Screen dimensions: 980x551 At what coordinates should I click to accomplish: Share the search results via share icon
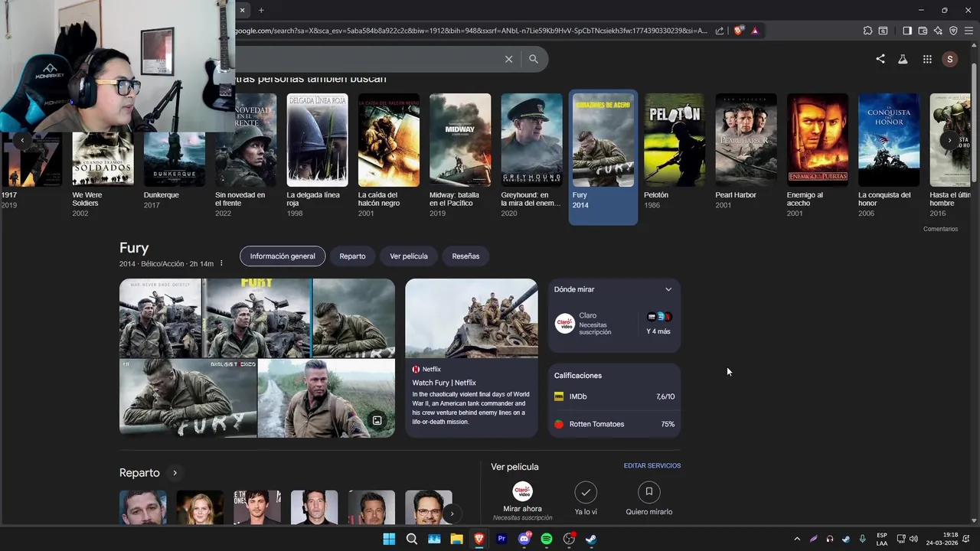tap(880, 59)
